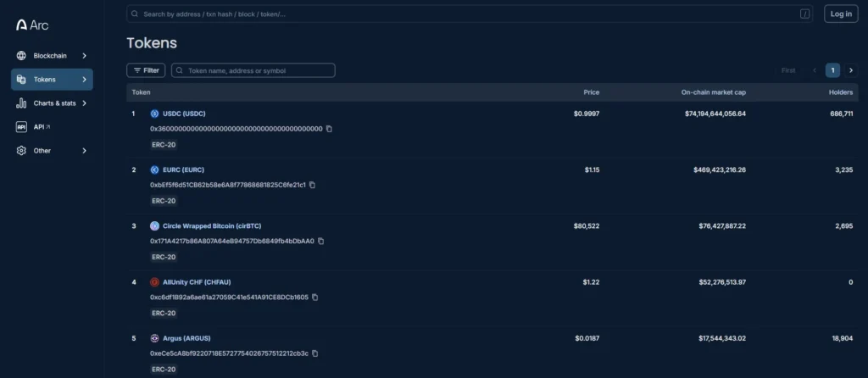Click the Holders column header
Viewport: 868px width, 378px height.
click(841, 92)
